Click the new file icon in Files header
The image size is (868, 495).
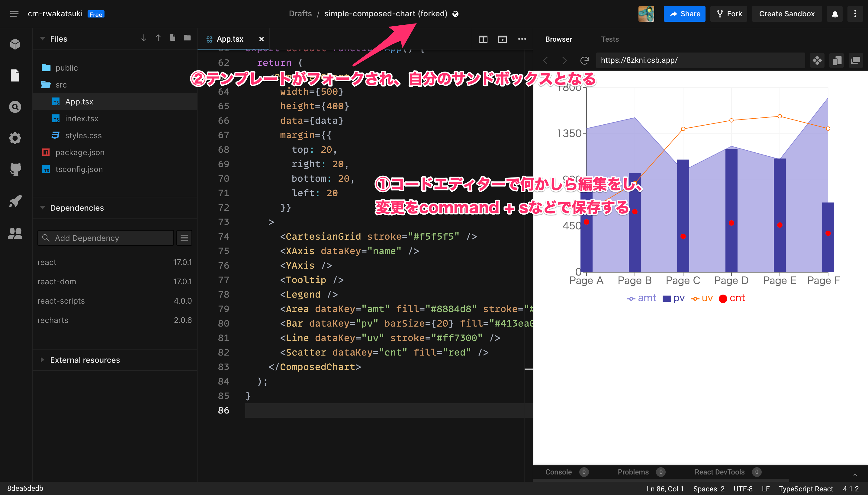[x=172, y=38]
